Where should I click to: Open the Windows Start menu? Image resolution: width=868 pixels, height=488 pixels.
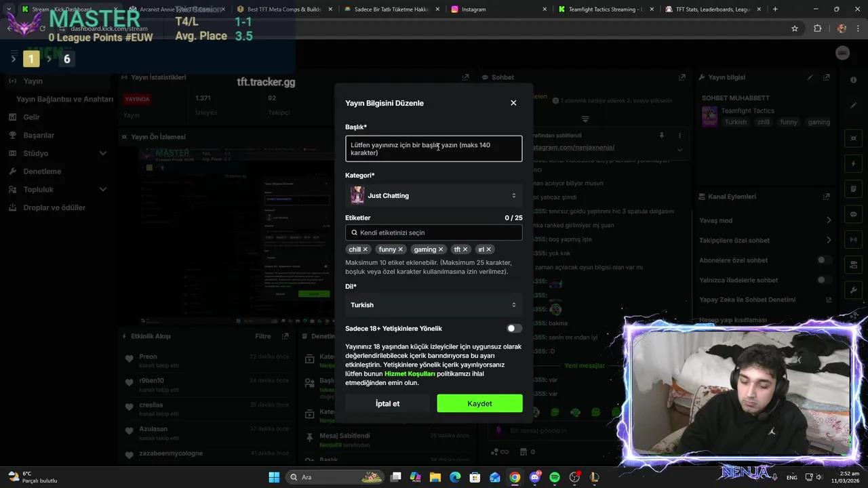pos(274,477)
